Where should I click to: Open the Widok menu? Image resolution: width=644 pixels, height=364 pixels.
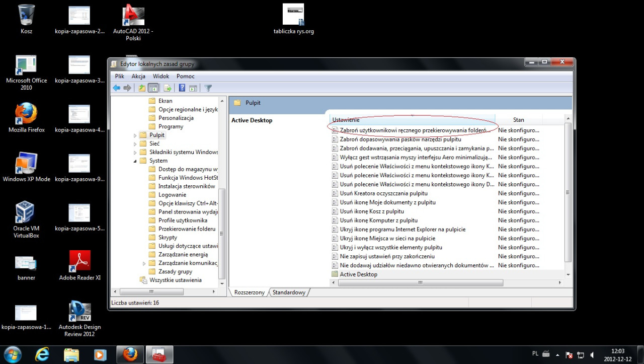[x=161, y=77]
